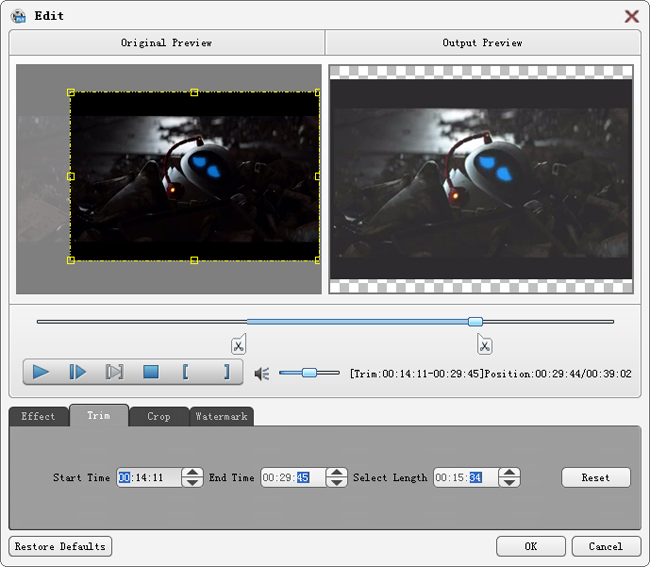
Task: Set trim start with left bracket
Action: 185,372
